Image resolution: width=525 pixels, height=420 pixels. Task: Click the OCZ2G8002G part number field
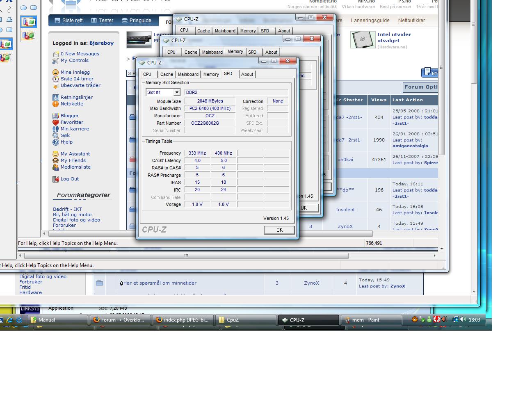click(210, 123)
